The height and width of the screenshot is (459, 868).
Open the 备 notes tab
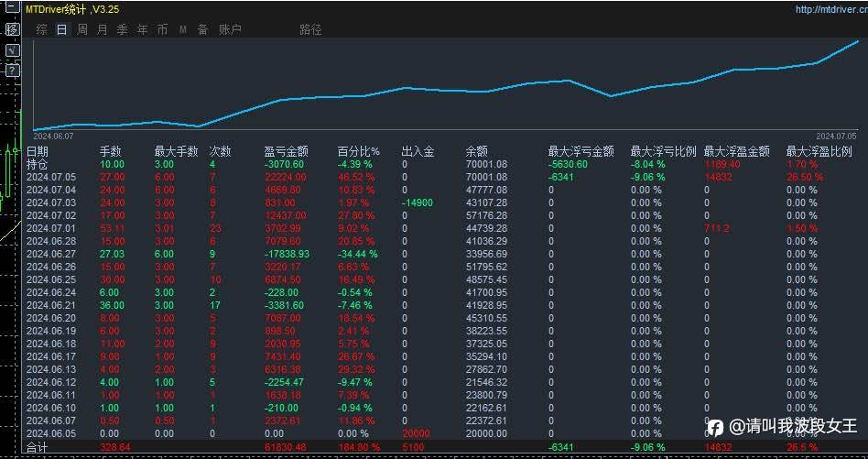202,30
